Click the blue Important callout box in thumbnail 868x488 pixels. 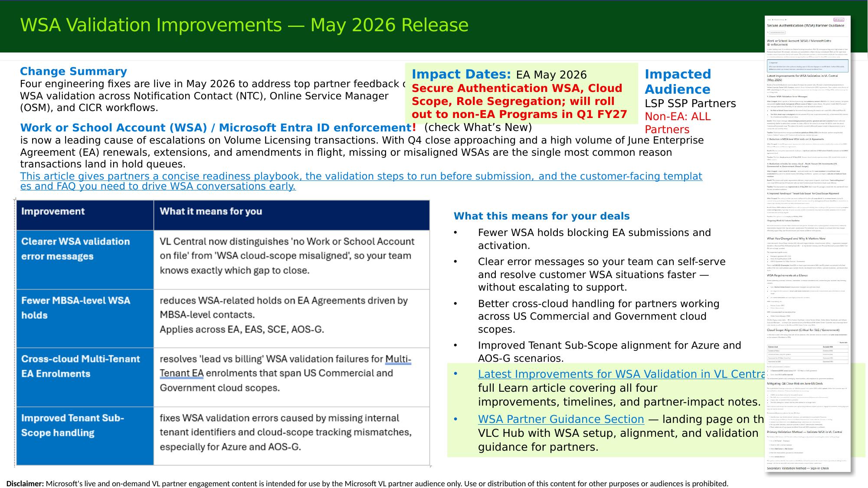807,66
